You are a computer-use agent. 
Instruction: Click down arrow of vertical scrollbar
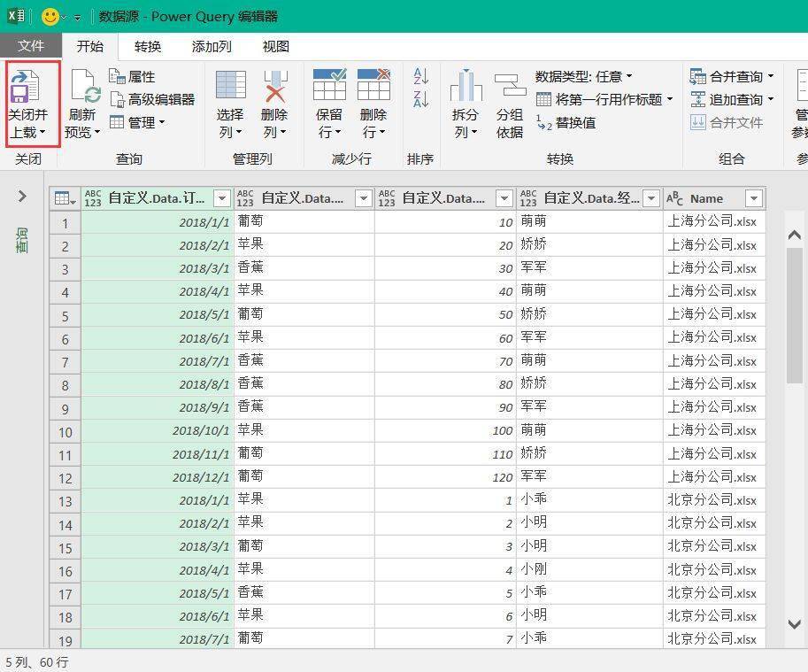[x=794, y=624]
